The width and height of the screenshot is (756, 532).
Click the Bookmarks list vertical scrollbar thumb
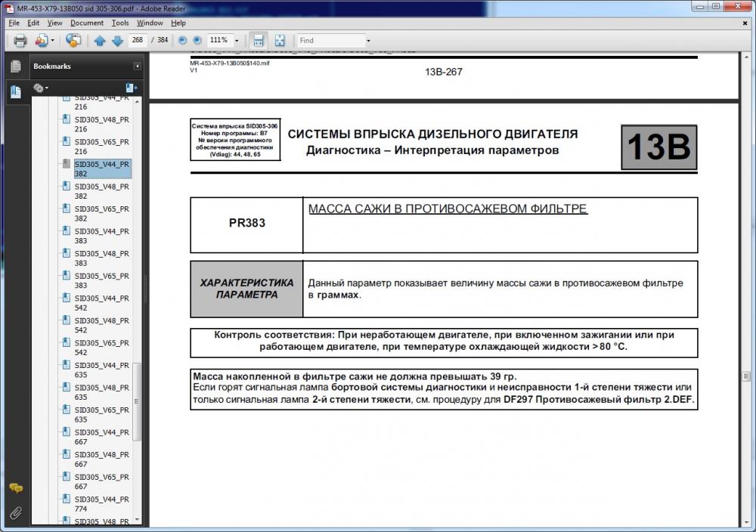pyautogui.click(x=137, y=401)
